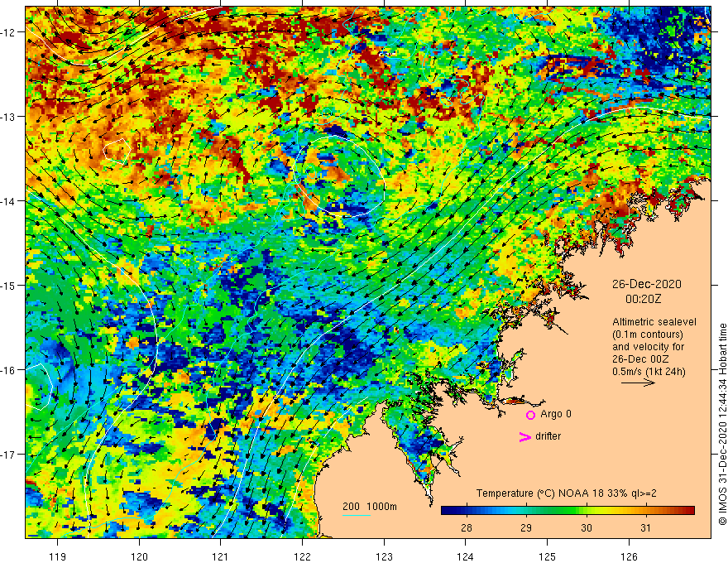Click latitude label '-13' on left axis
The height and width of the screenshot is (563, 728).
pos(9,117)
